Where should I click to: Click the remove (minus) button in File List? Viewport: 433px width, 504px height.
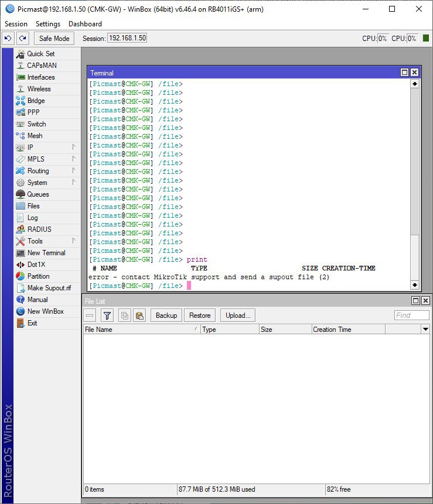pyautogui.click(x=90, y=316)
